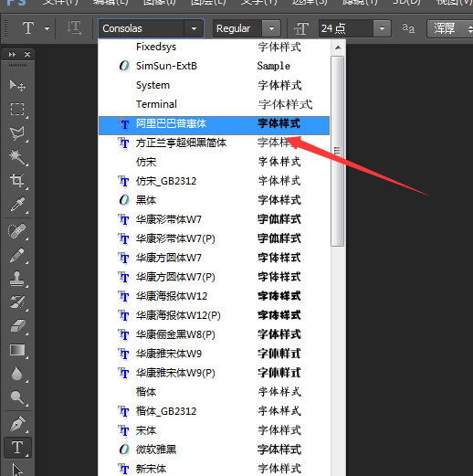The image size is (473, 476).
Task: Select the Move tool
Action: [x=17, y=85]
